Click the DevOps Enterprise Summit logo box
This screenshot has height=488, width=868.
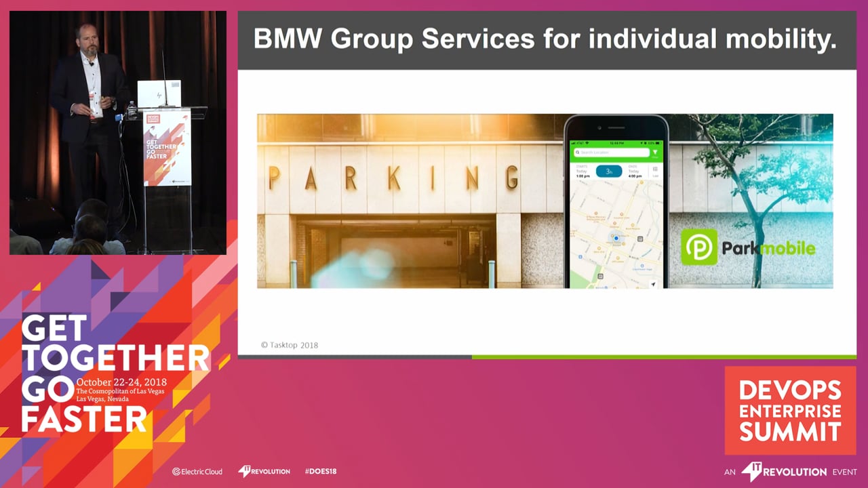[x=790, y=411]
